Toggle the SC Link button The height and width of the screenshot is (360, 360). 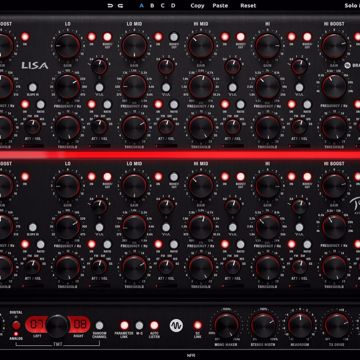pyautogui.click(x=198, y=325)
